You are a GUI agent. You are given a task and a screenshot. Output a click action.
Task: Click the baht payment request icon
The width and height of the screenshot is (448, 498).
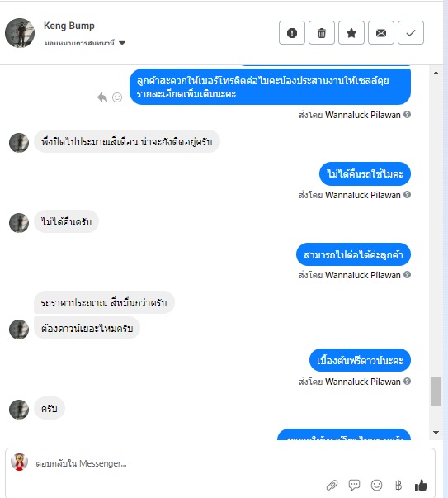pyautogui.click(x=398, y=485)
